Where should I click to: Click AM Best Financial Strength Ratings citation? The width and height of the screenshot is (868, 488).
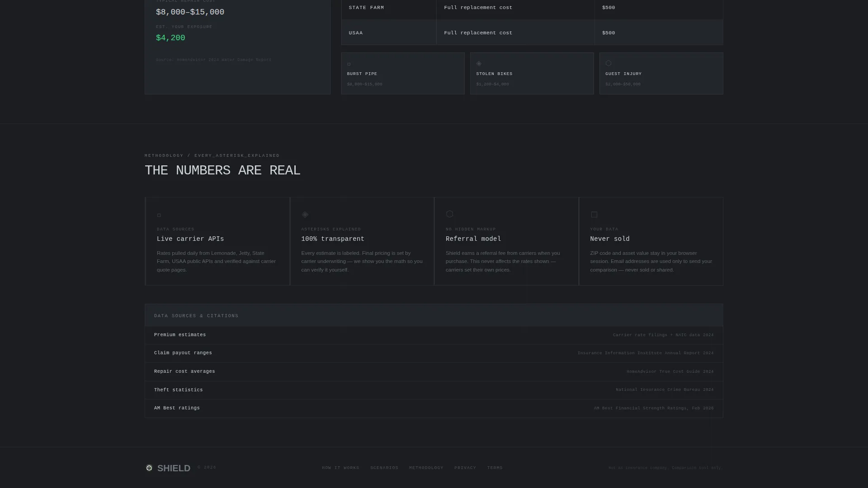coord(654,408)
